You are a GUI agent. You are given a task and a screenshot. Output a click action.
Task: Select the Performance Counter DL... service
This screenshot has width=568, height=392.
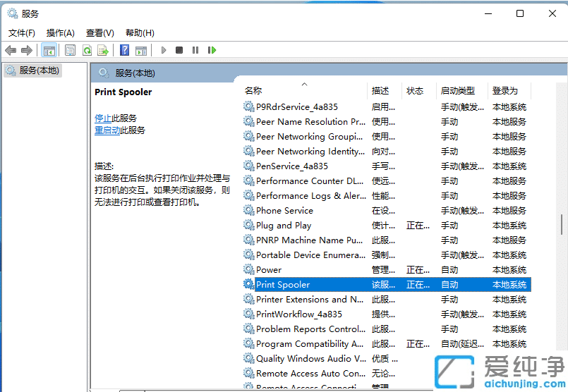(310, 181)
